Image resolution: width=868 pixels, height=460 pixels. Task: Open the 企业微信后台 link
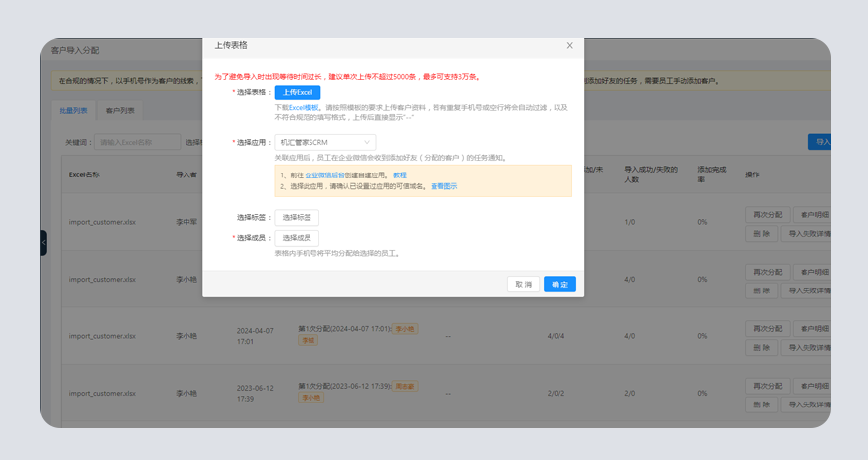point(325,175)
